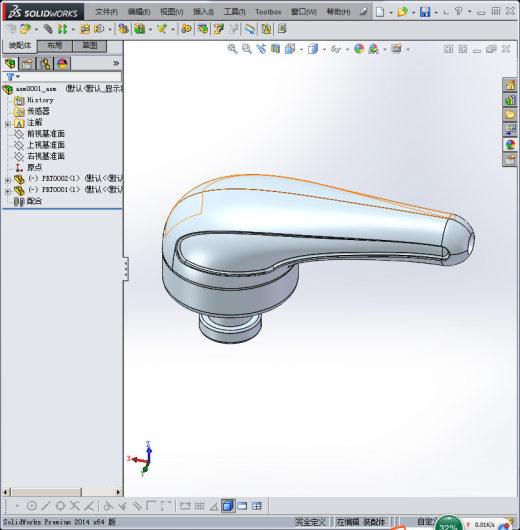Open the FeatureManager design tree tab
This screenshot has height=530, width=520.
point(10,64)
